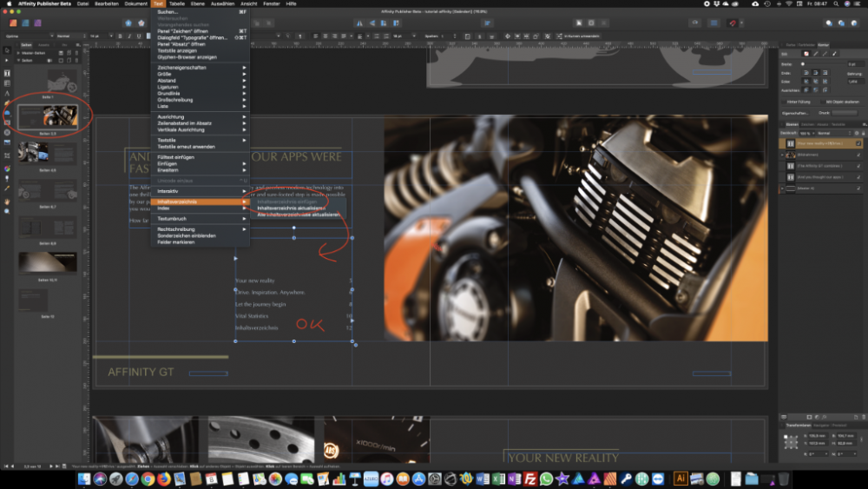868x489 pixels.
Task: Click the Eigenschaften button in Kontur panel
Action: tap(795, 112)
